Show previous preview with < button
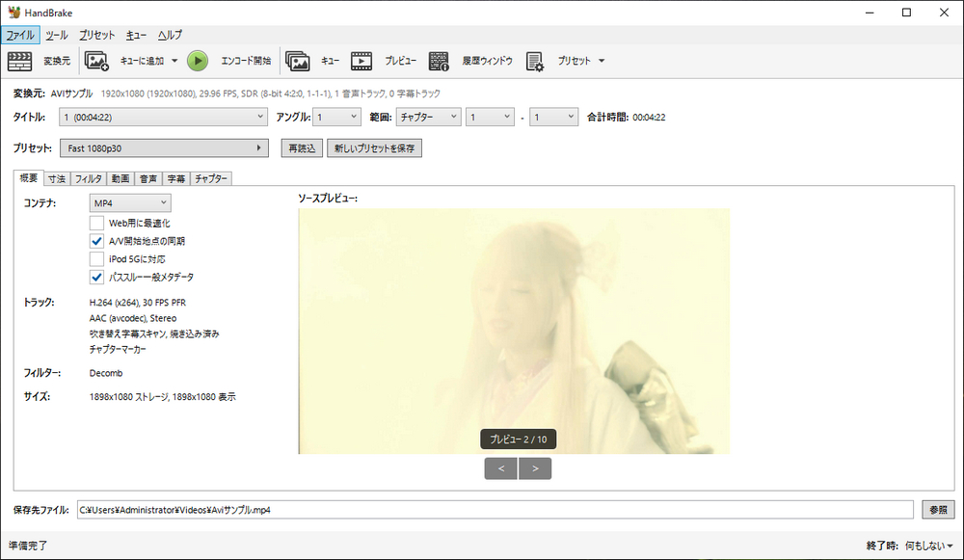The width and height of the screenshot is (964, 560). 500,468
